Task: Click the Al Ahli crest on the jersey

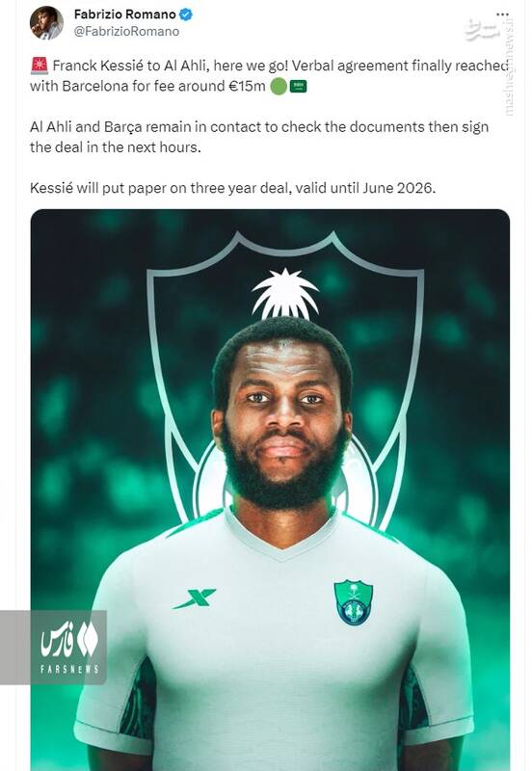Action: click(353, 602)
